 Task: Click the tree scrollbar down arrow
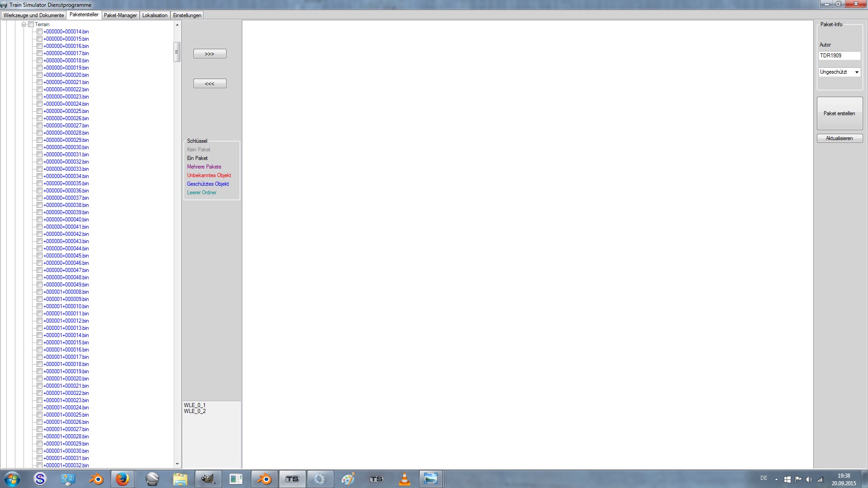(x=177, y=464)
